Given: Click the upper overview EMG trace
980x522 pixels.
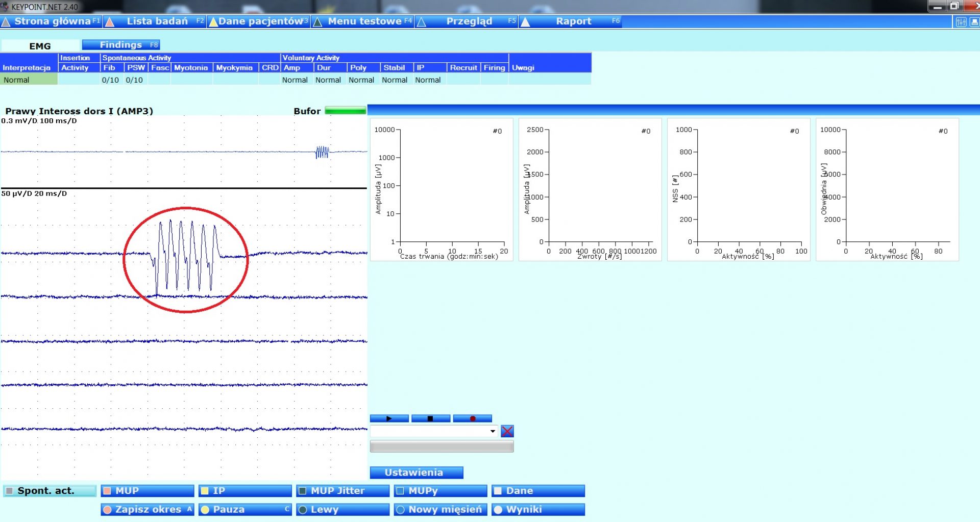Looking at the screenshot, I should coord(184,152).
